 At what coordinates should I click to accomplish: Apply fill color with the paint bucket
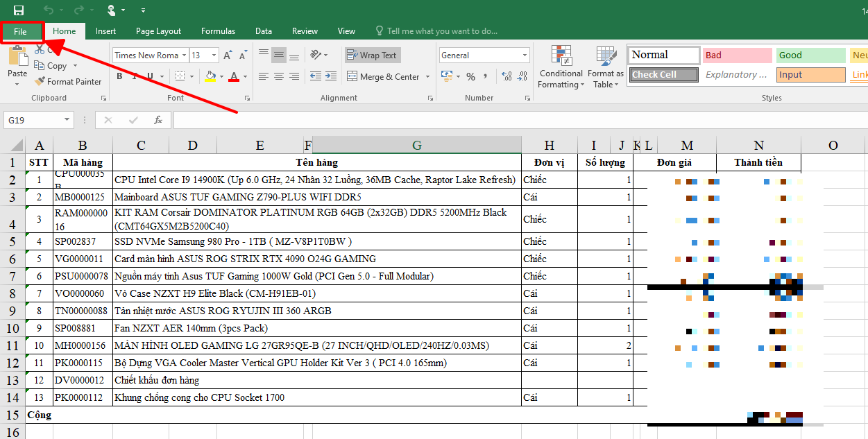point(210,76)
